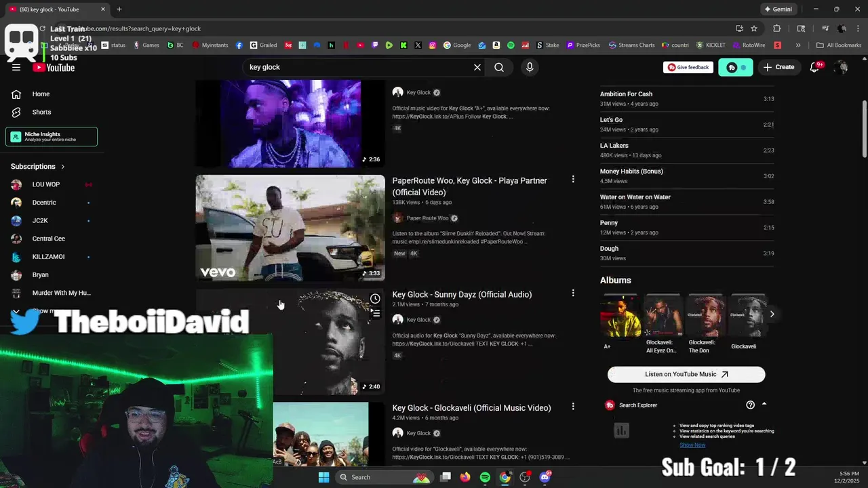This screenshot has width=868, height=488.
Task: Go to Home in the sidebar
Action: (41, 94)
